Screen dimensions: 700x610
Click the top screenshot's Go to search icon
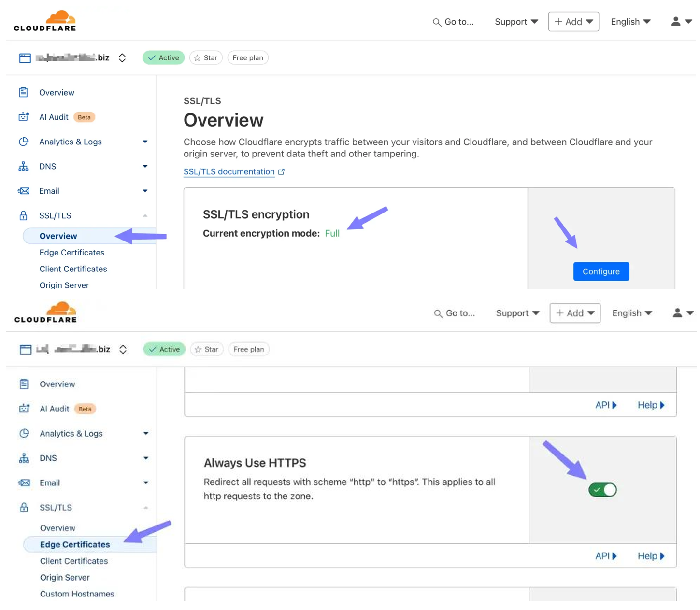[437, 22]
